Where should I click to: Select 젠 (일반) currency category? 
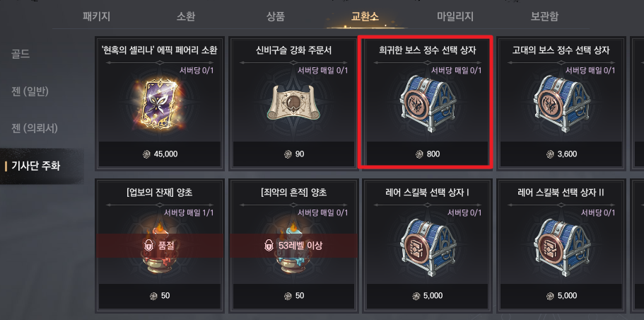[30, 91]
